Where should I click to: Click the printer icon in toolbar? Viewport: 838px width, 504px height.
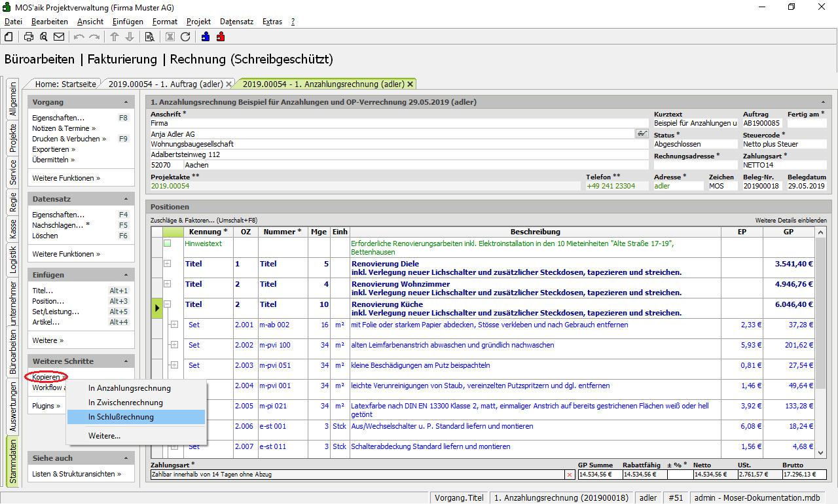pos(29,37)
